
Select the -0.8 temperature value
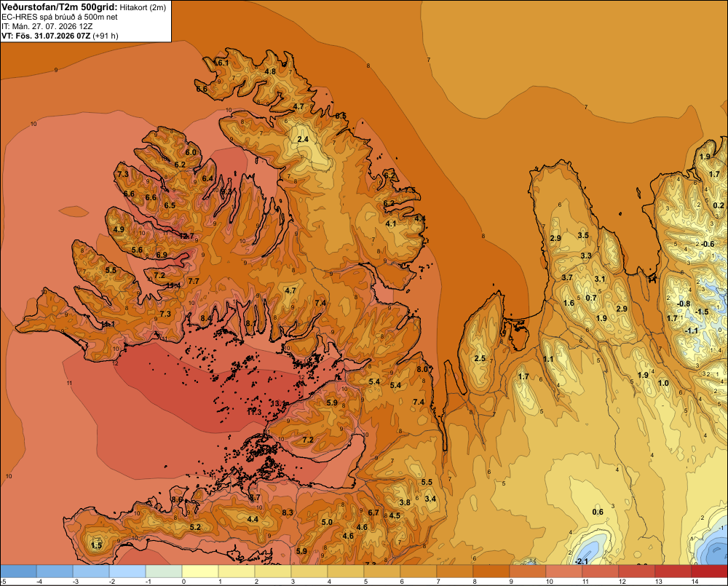click(x=684, y=304)
